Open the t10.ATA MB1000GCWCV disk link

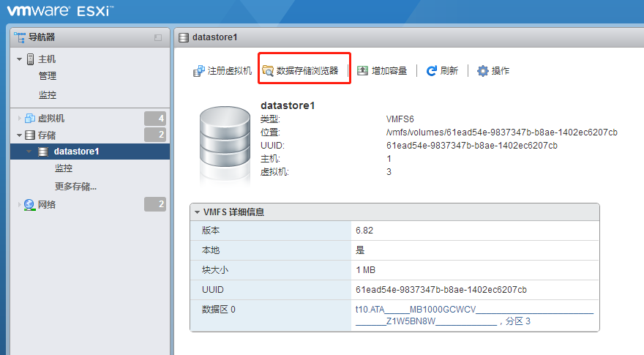tap(474, 315)
